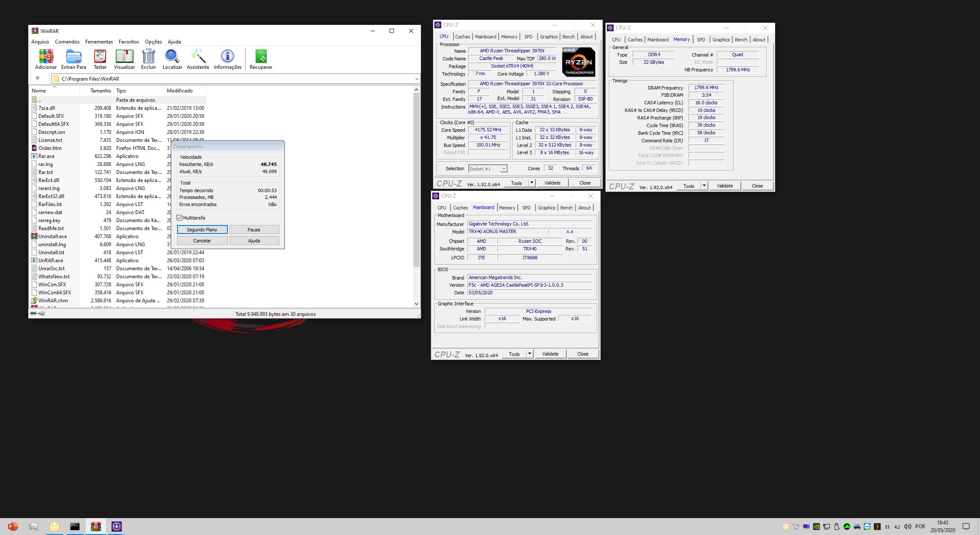Image resolution: width=980 pixels, height=535 pixels.
Task: Open Tools dropdown arrow in Memory window
Action: tap(704, 186)
